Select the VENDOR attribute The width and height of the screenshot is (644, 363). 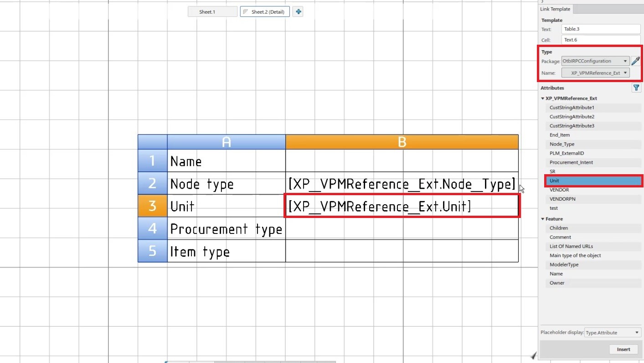coord(593,190)
